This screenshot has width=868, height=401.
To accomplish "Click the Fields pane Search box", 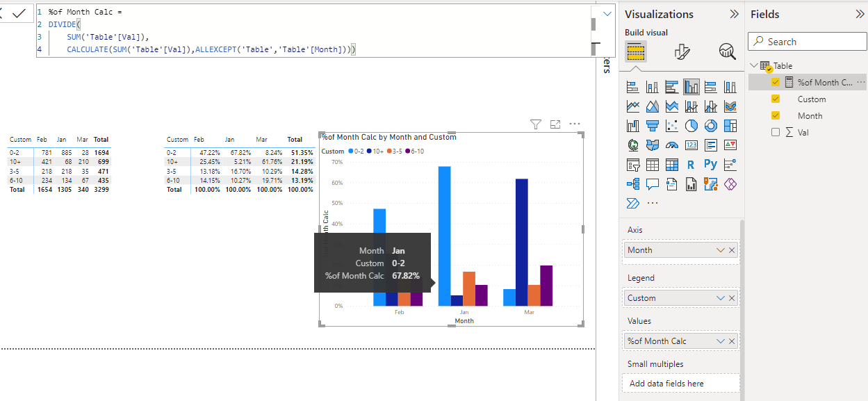I will coord(806,42).
